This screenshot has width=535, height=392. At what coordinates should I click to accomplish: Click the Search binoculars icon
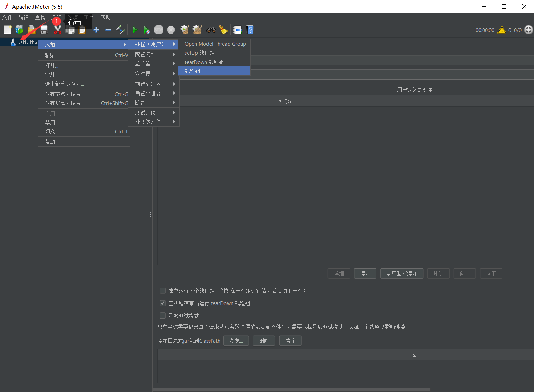coord(211,30)
